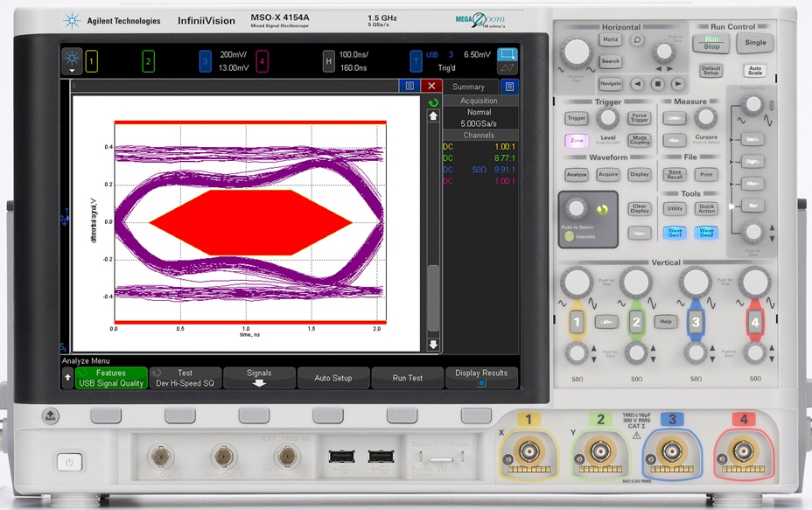The image size is (812, 510).
Task: Expand the Signals softkey submenu
Action: point(260,378)
